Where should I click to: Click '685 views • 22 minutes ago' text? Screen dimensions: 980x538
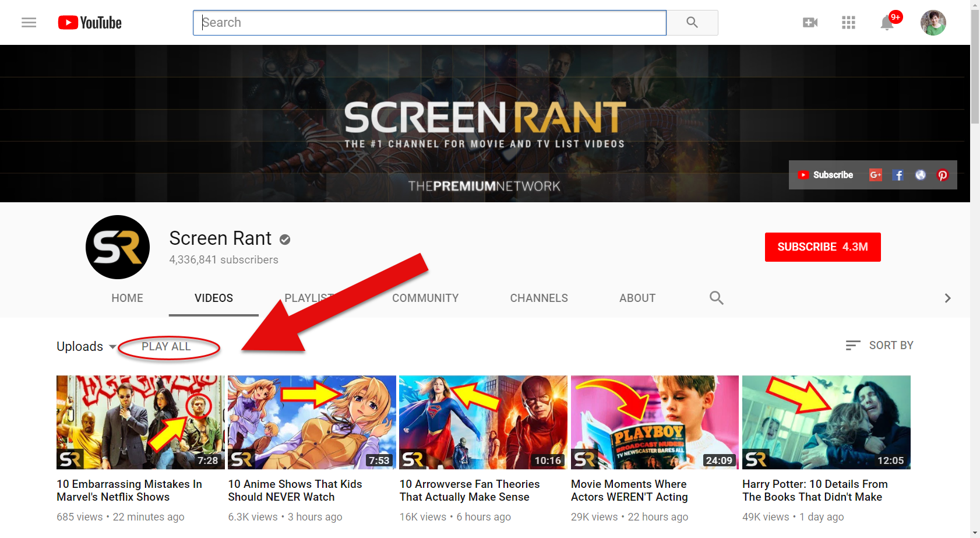[121, 517]
